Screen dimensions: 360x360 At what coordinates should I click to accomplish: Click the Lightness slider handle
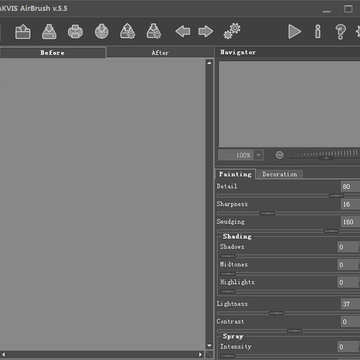click(277, 313)
